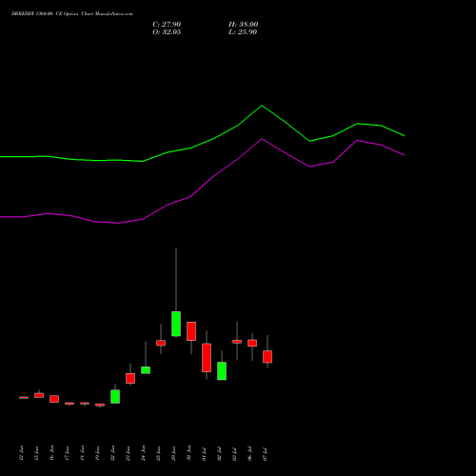Click the low value L: 25.90

pyautogui.click(x=243, y=32)
